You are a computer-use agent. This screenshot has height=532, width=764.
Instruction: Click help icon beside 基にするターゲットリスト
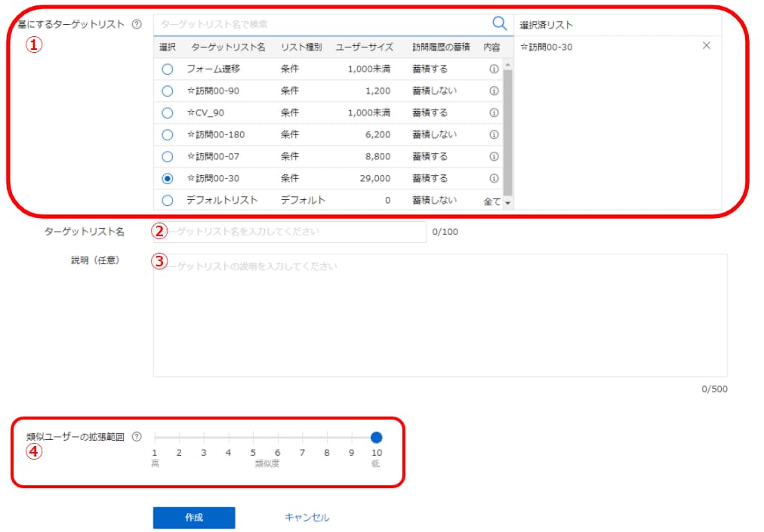[136, 24]
